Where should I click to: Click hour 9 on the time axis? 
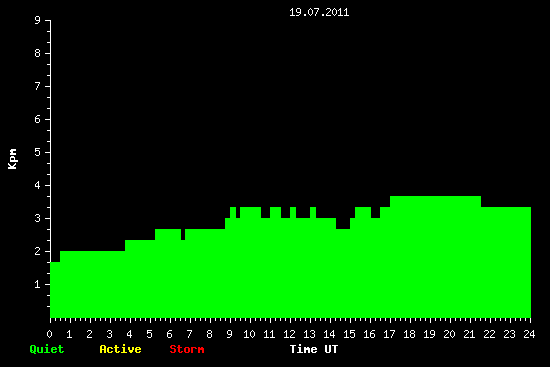coord(229,334)
